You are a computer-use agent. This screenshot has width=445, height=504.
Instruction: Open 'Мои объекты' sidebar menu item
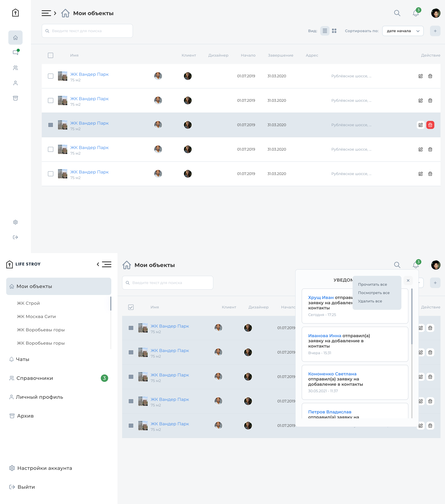click(x=59, y=286)
